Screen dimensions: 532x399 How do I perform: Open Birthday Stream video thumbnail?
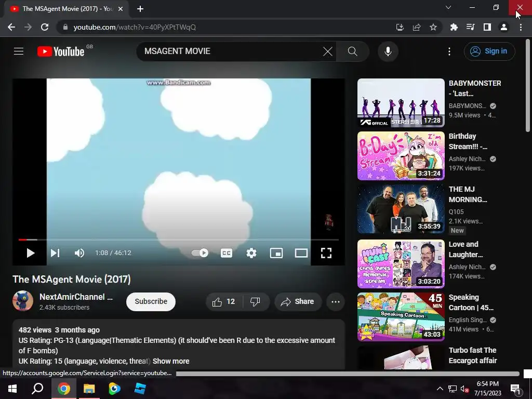coord(401,156)
